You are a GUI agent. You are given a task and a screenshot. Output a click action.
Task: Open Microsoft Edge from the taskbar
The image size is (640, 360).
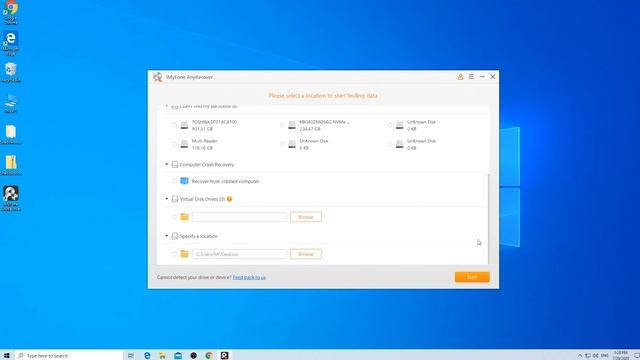[147, 356]
